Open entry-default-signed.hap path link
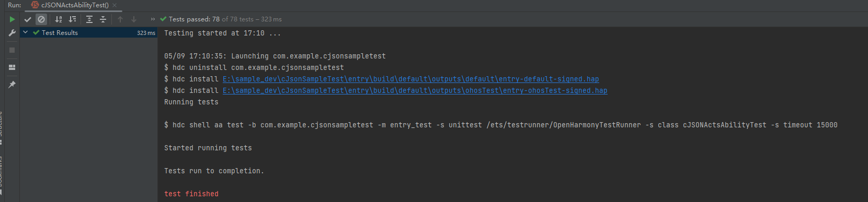Viewport: 868px width, 202px height. click(x=410, y=79)
